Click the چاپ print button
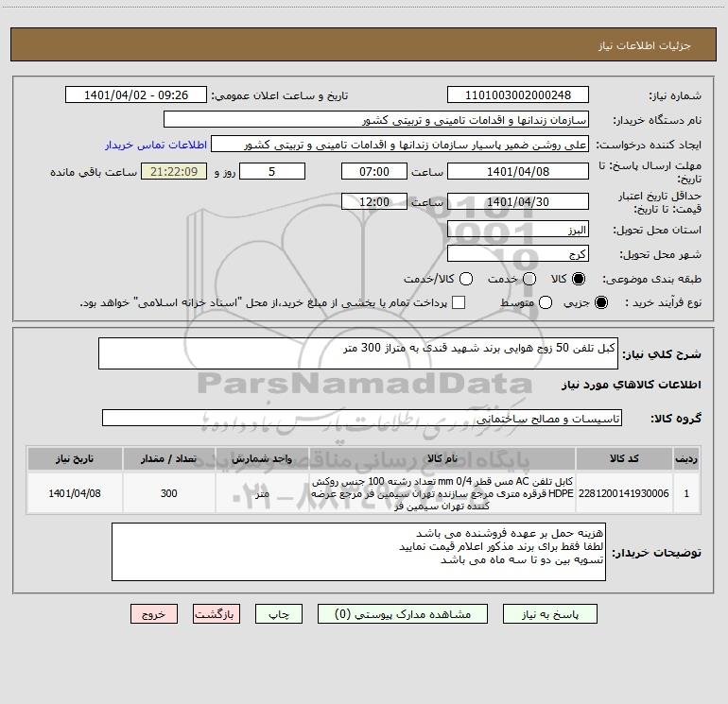The height and width of the screenshot is (704, 728). (279, 614)
